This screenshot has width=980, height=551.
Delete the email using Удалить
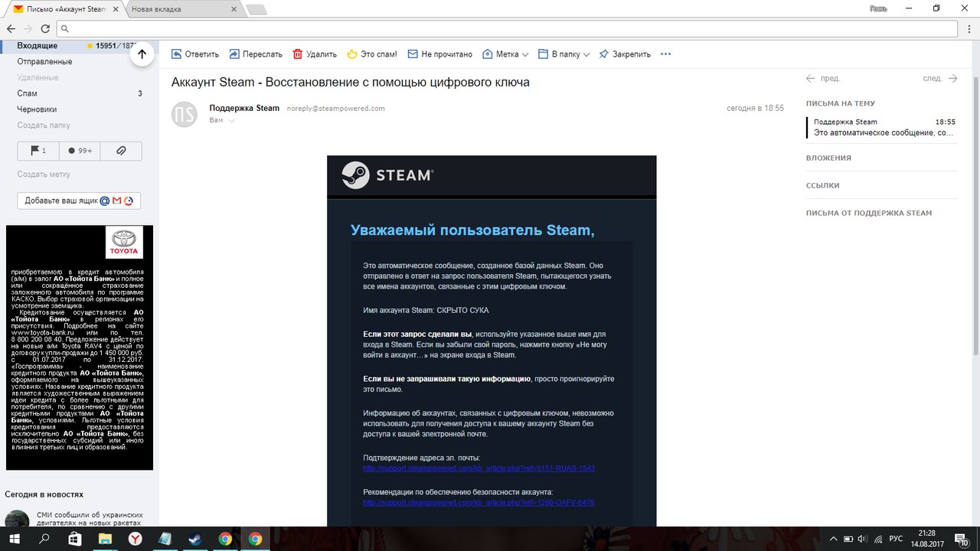(315, 54)
